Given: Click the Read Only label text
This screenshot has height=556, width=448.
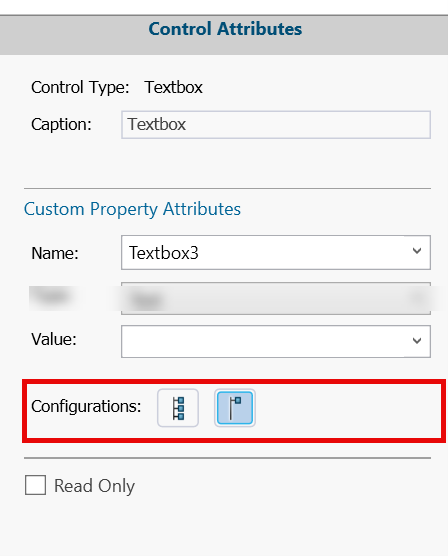Looking at the screenshot, I should [x=94, y=485].
